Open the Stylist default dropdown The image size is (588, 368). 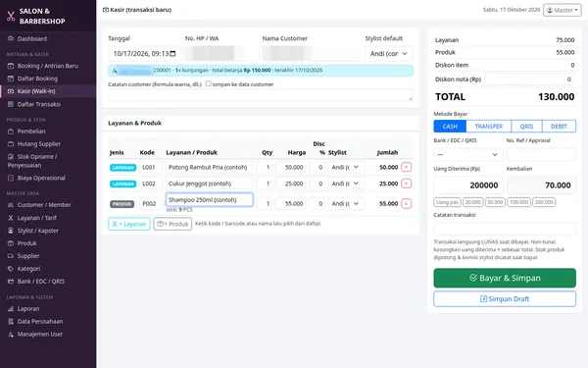[x=389, y=54]
